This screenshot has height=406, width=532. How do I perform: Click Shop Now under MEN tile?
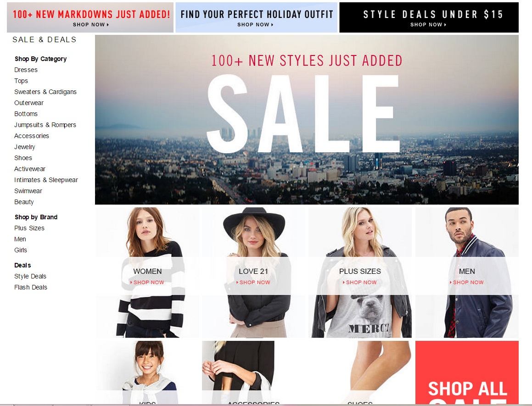(x=466, y=282)
